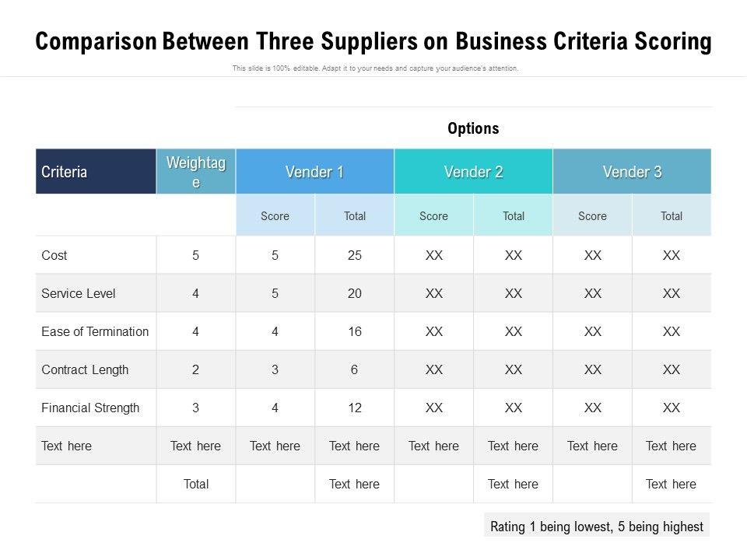Select the Vender 1 total value 20
This screenshot has width=747, height=560.
[355, 293]
